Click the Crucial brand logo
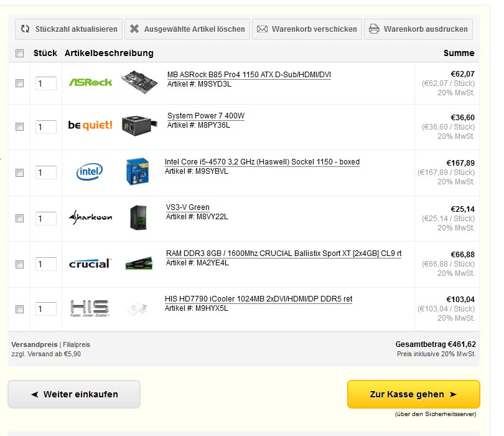 (90, 263)
